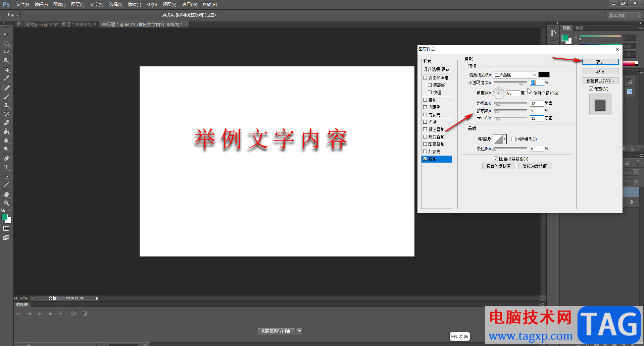Click 取消 button
Image resolution: width=644 pixels, height=346 pixels.
600,71
